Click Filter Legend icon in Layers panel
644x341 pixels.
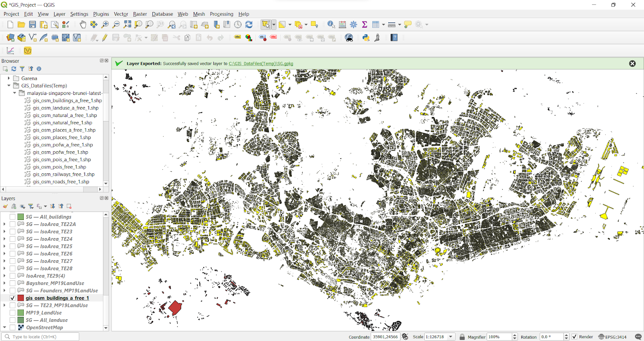[x=31, y=206]
